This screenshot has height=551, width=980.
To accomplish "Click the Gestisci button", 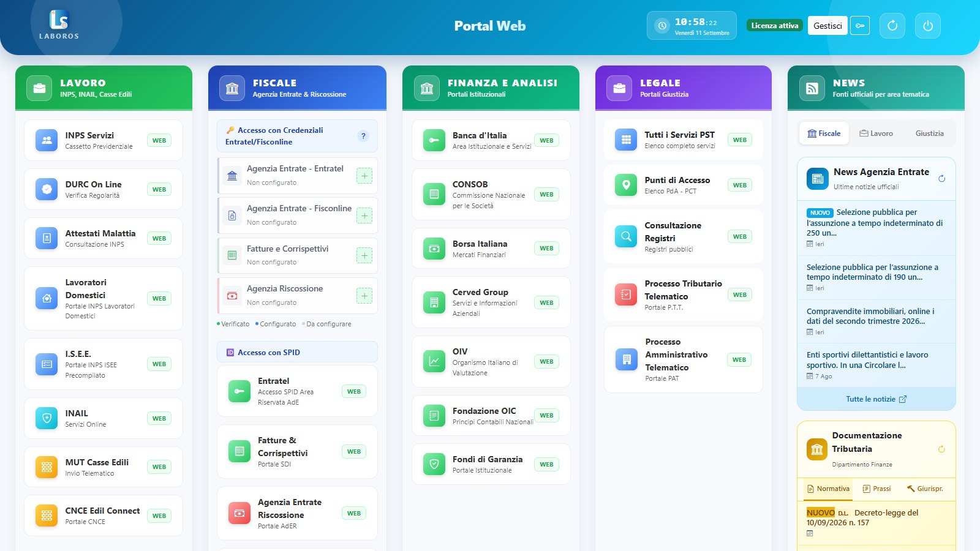I will [x=827, y=26].
